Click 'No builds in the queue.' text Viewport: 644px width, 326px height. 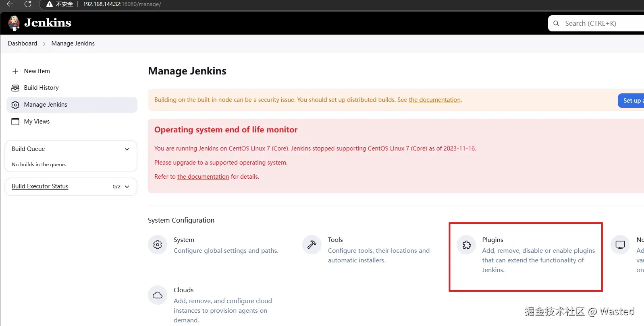point(39,165)
